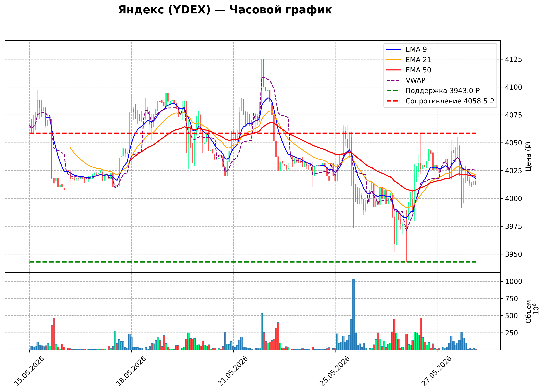Click price axis label 3975
This screenshot has width=545, height=392.
tap(514, 226)
